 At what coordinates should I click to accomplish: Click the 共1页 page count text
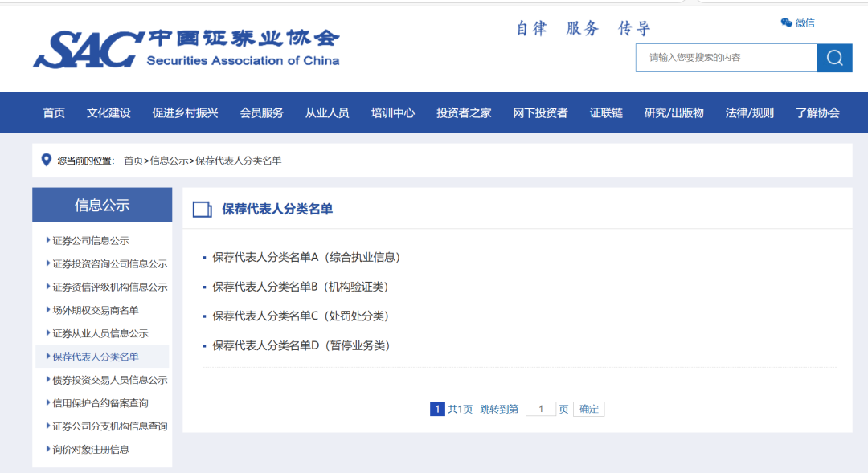click(x=460, y=409)
